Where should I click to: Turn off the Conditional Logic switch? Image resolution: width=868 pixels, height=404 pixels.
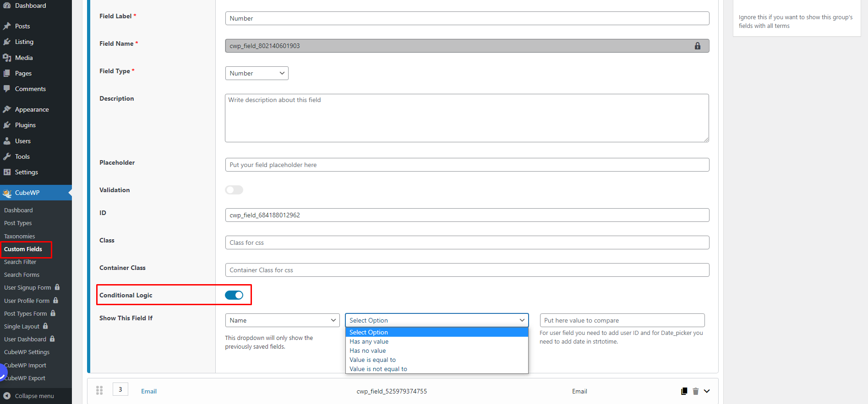234,295
